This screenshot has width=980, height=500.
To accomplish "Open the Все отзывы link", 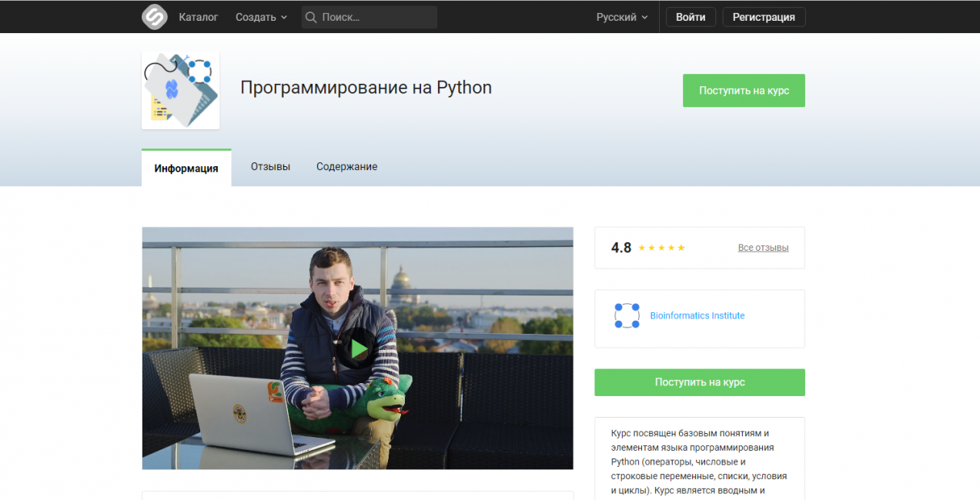I will pyautogui.click(x=763, y=248).
